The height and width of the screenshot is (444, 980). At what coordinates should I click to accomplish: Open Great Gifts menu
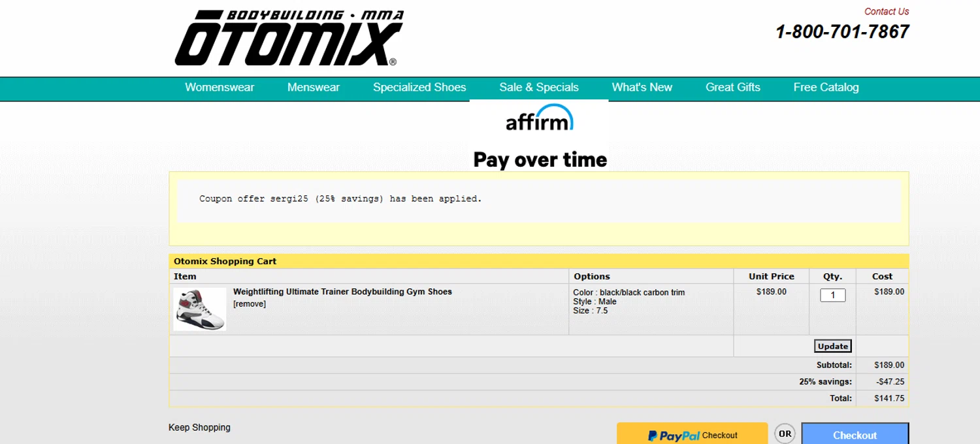(733, 88)
